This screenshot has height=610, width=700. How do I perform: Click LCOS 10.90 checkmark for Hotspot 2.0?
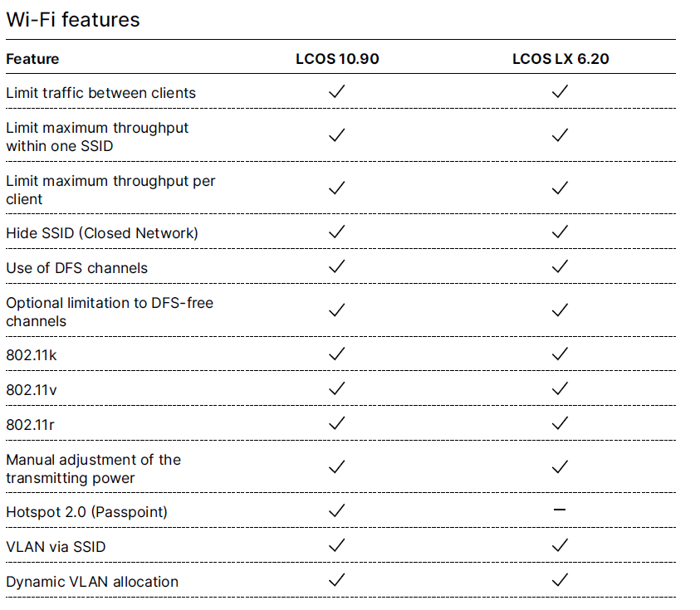(x=336, y=511)
